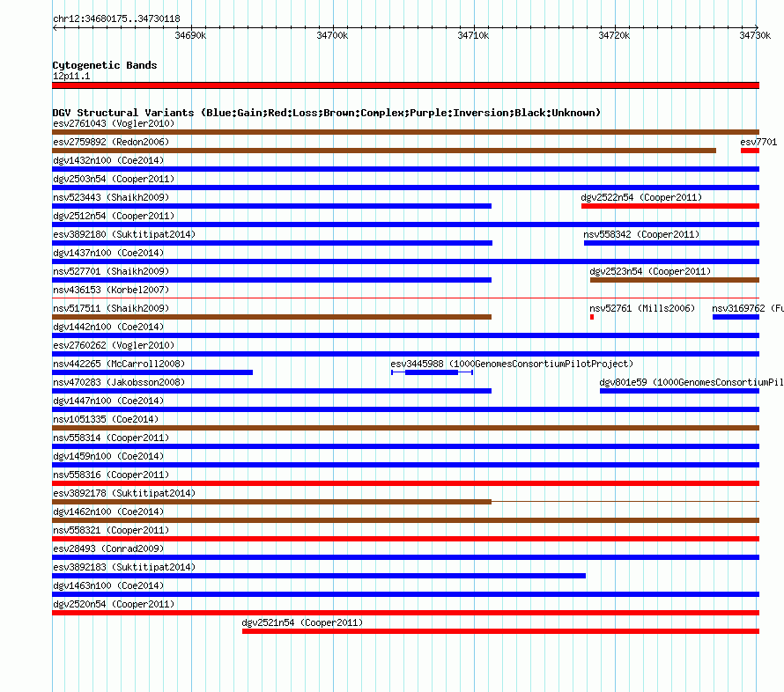784x692 pixels.
Task: Select the nsv517511 (Shaikh2009) label
Action: tap(111, 308)
